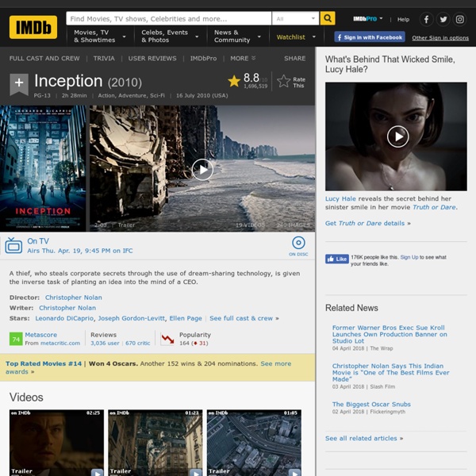
Task: Click the yellow search magnifier button
Action: [328, 18]
